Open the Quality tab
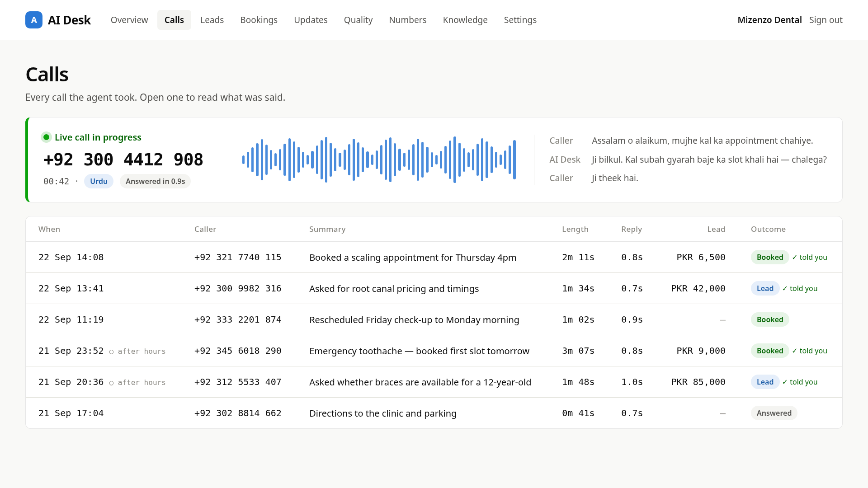The height and width of the screenshot is (488, 868). tap(358, 20)
